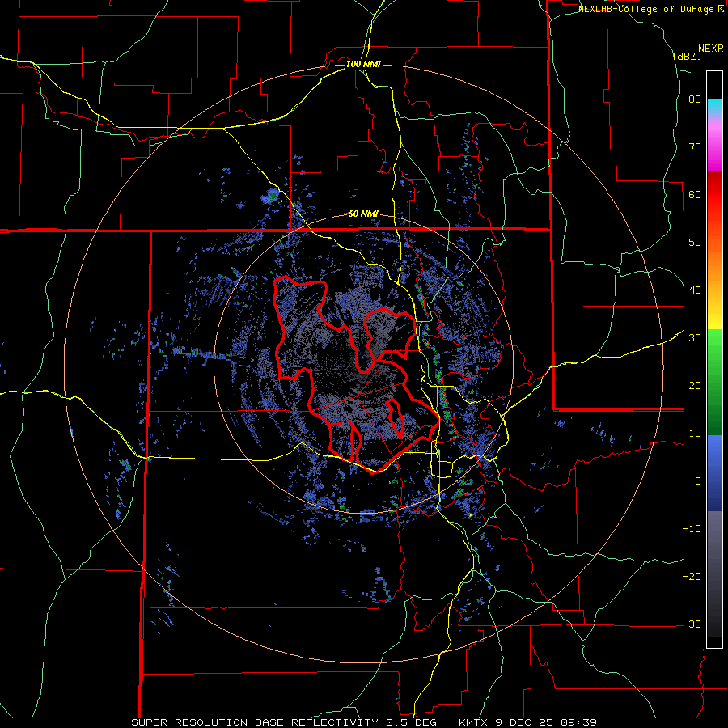Select the -20 value on the dBZ scale

click(692, 576)
